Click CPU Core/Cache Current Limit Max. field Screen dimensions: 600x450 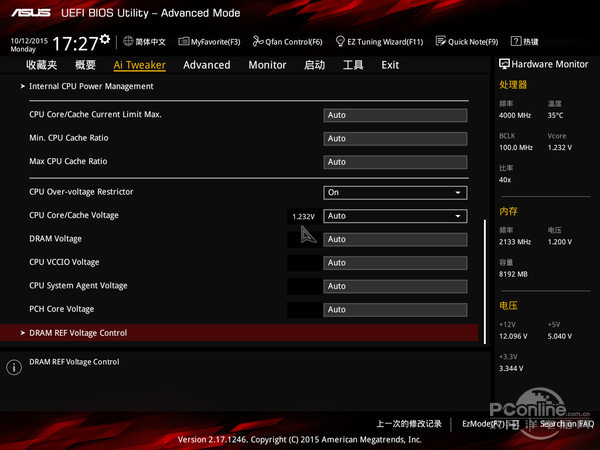click(395, 115)
